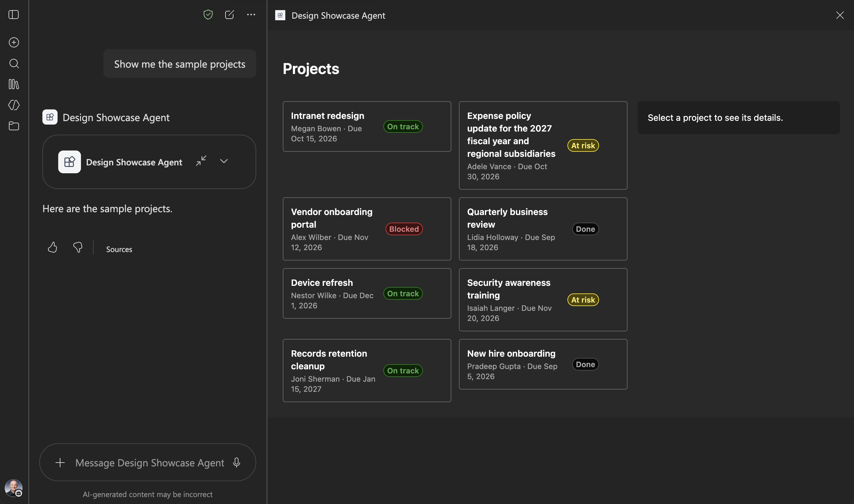Click the Blocked status badge
The image size is (854, 504).
[404, 229]
